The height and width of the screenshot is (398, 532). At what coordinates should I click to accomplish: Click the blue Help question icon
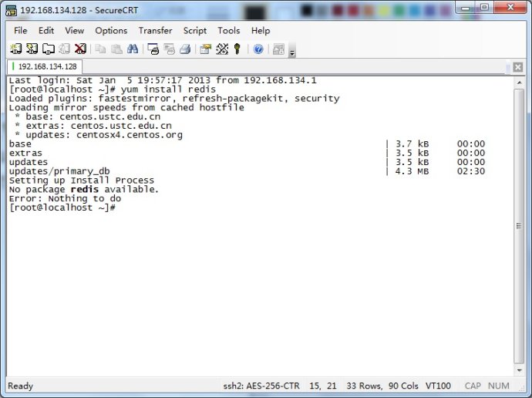[x=258, y=49]
